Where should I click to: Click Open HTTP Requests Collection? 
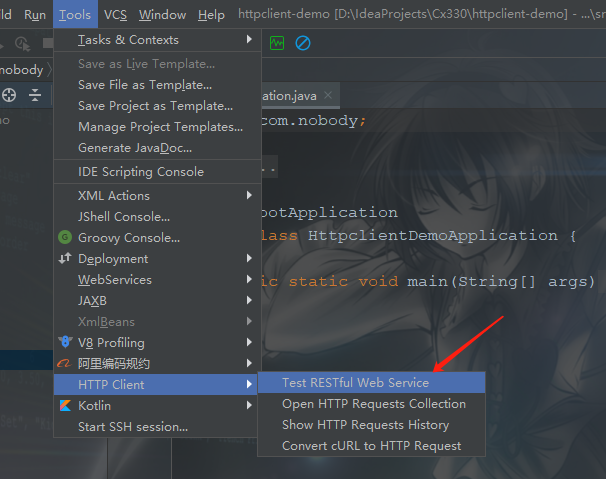point(371,404)
